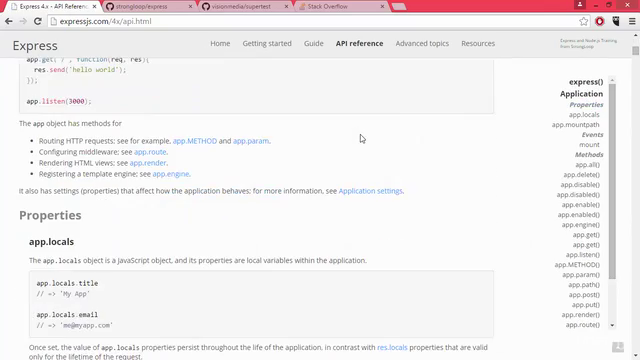Follow the app.route link in the text
640x360 pixels.
(150, 152)
